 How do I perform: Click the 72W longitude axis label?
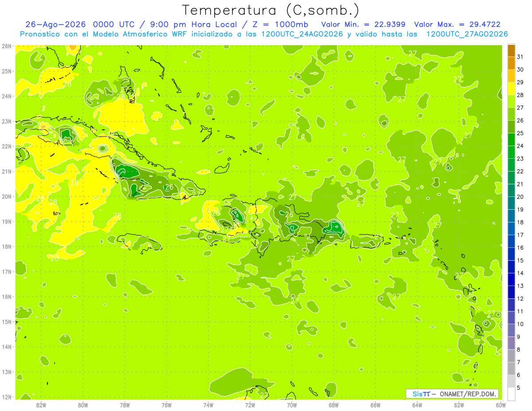(x=250, y=405)
